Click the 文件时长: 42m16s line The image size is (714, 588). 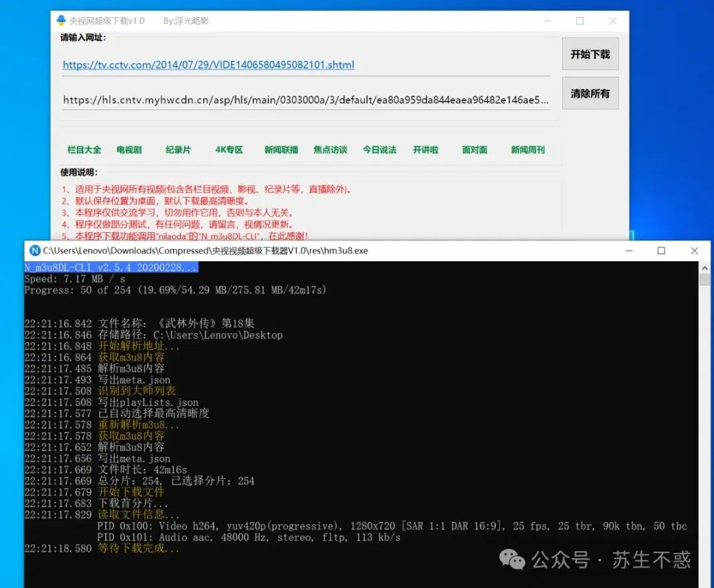[x=106, y=470]
